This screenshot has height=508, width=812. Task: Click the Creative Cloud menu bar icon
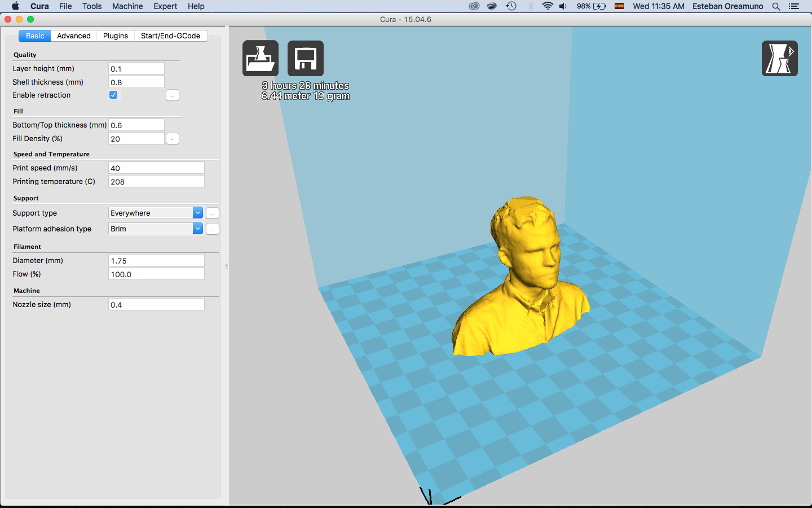[474, 6]
